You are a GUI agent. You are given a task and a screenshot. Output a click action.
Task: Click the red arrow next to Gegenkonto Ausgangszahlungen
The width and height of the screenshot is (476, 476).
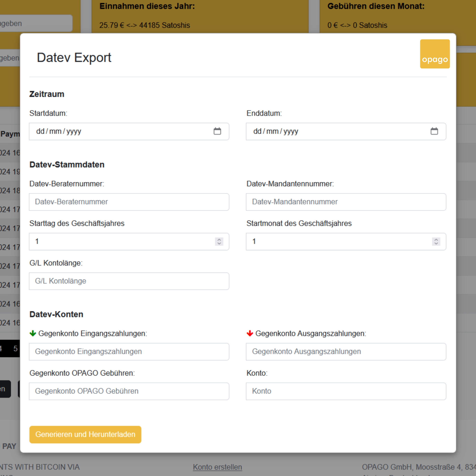(250, 334)
